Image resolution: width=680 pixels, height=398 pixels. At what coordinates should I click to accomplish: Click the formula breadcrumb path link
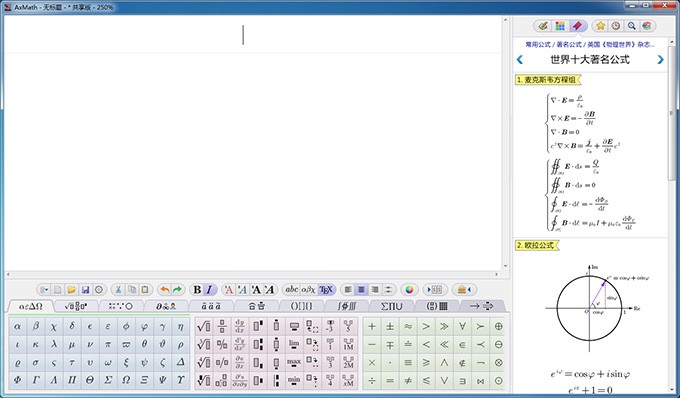tap(590, 44)
